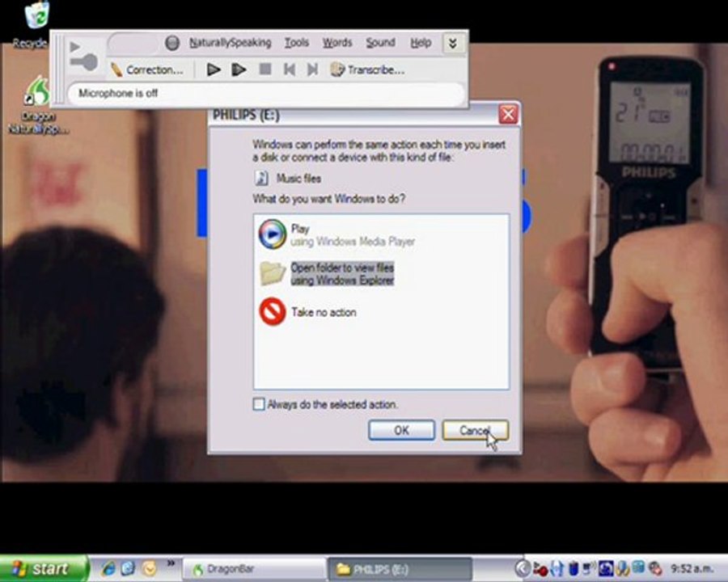Screen dimensions: 728x582
Task: Switch to PHILIPS (E:) taskbar button
Action: [400, 569]
